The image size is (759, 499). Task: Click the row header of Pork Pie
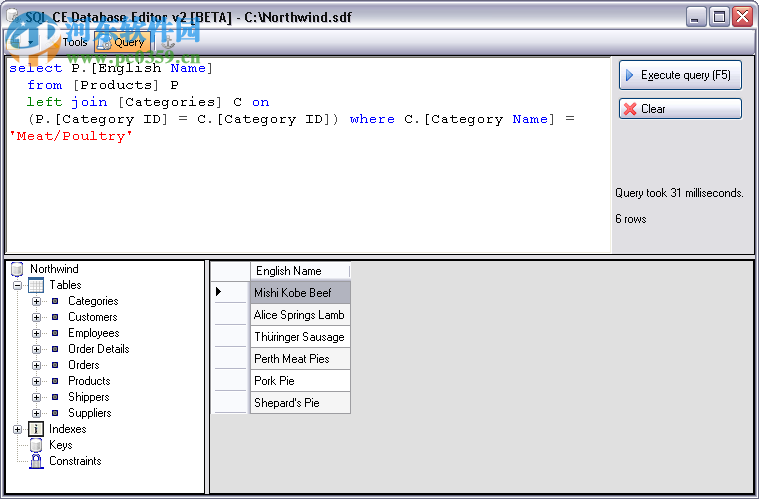pyautogui.click(x=230, y=381)
